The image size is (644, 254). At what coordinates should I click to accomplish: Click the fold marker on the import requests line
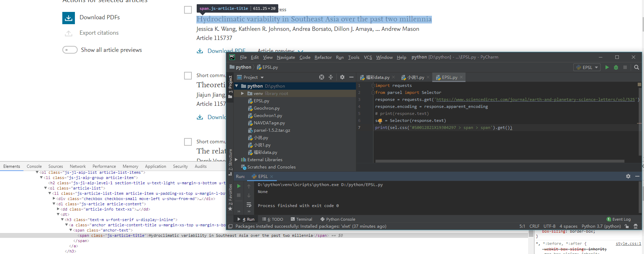point(373,85)
